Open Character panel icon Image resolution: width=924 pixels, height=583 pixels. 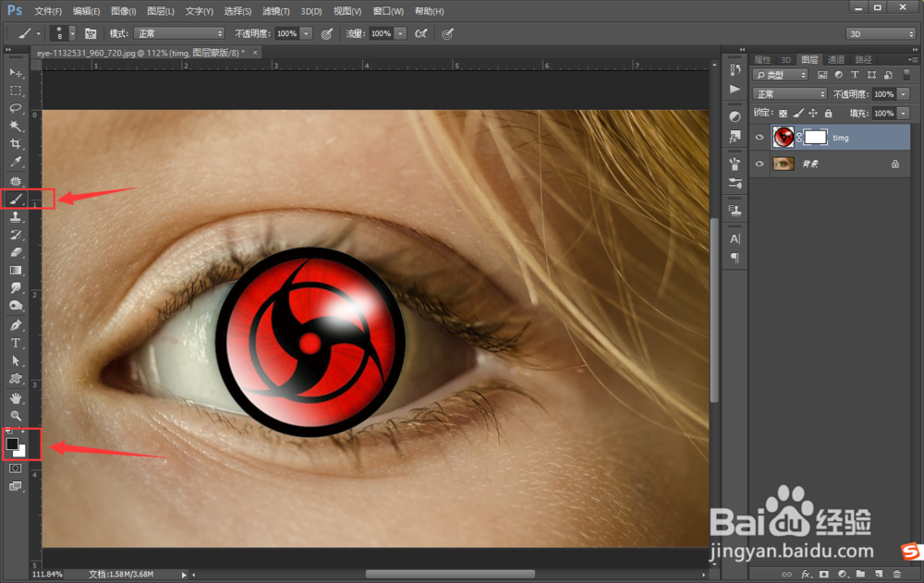tap(735, 238)
